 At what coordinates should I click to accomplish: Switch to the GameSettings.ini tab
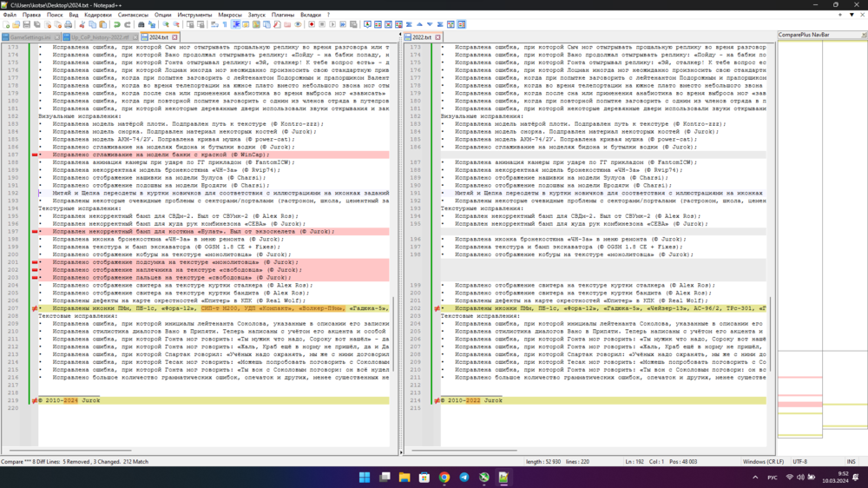pyautogui.click(x=30, y=37)
